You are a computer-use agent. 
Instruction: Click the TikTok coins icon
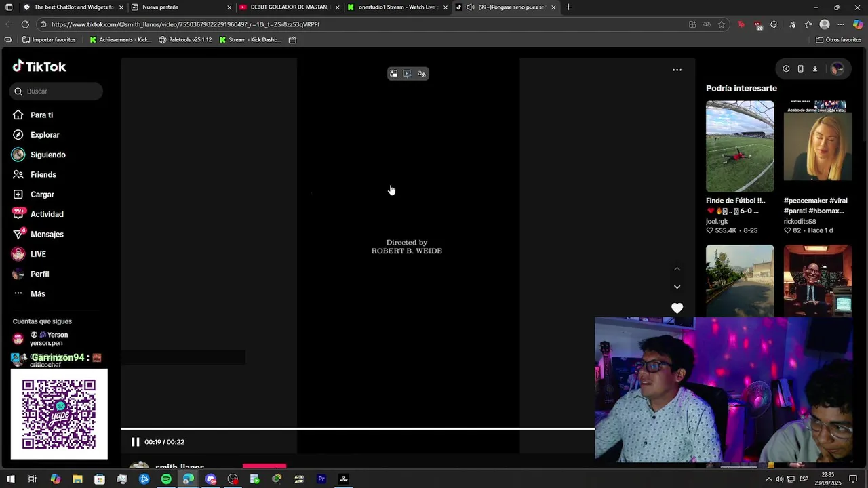coord(786,68)
